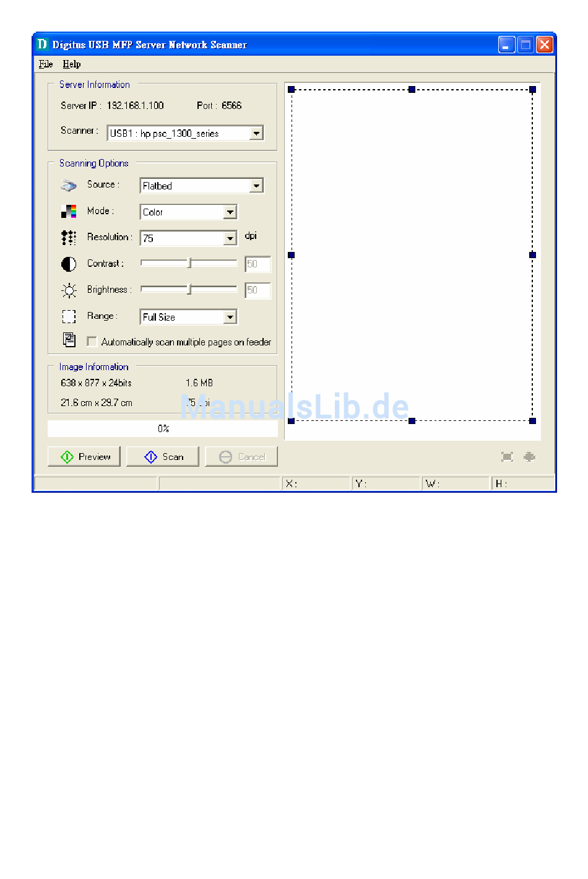Click the W: status bar field
Screen dimensions: 588x879
pos(456,483)
